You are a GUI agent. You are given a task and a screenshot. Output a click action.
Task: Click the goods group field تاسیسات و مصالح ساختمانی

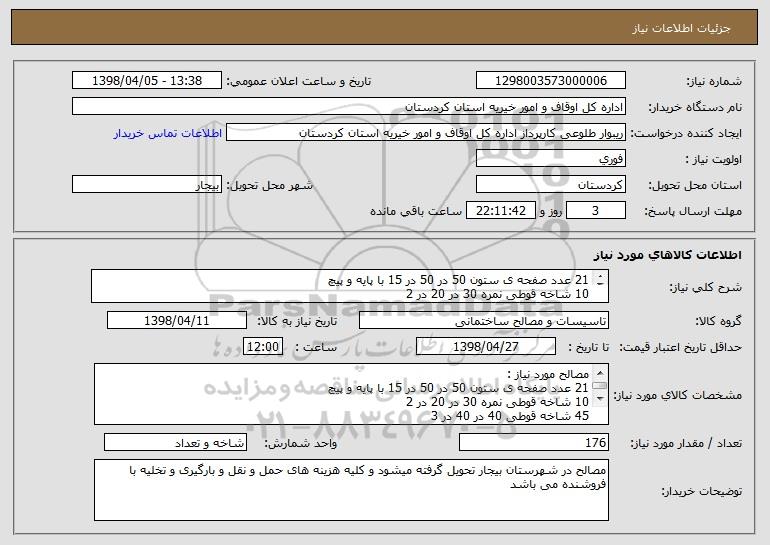484,321
